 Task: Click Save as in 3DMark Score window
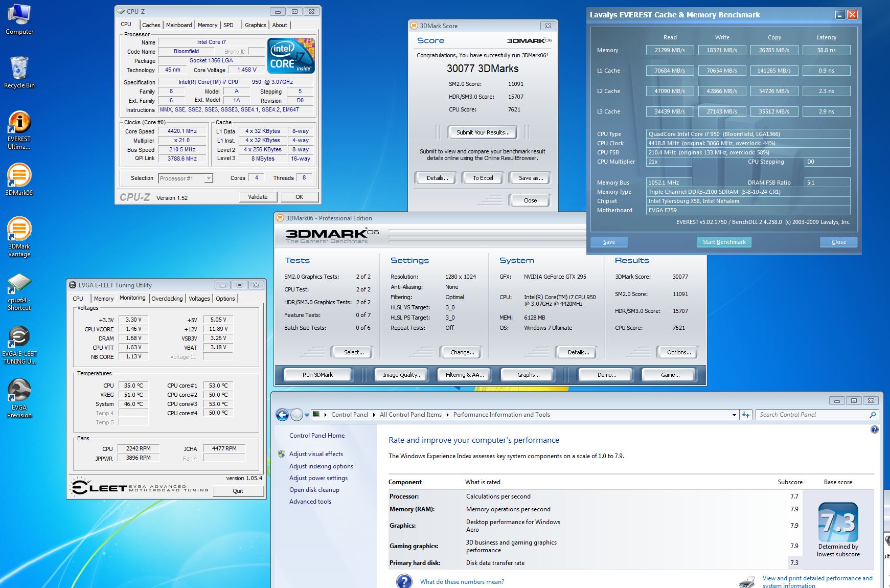click(x=531, y=178)
